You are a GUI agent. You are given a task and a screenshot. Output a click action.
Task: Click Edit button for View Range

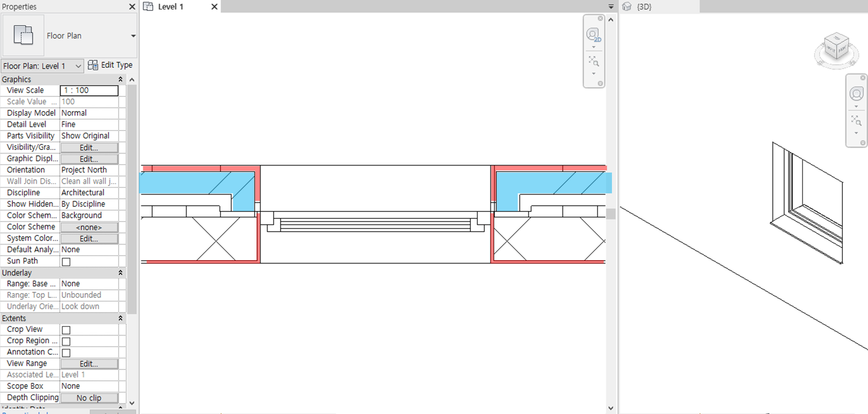pos(89,364)
